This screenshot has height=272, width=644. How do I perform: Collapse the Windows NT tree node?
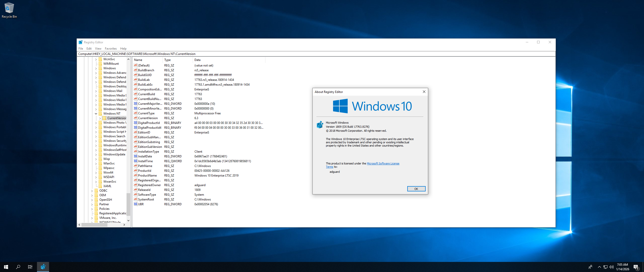click(x=96, y=114)
